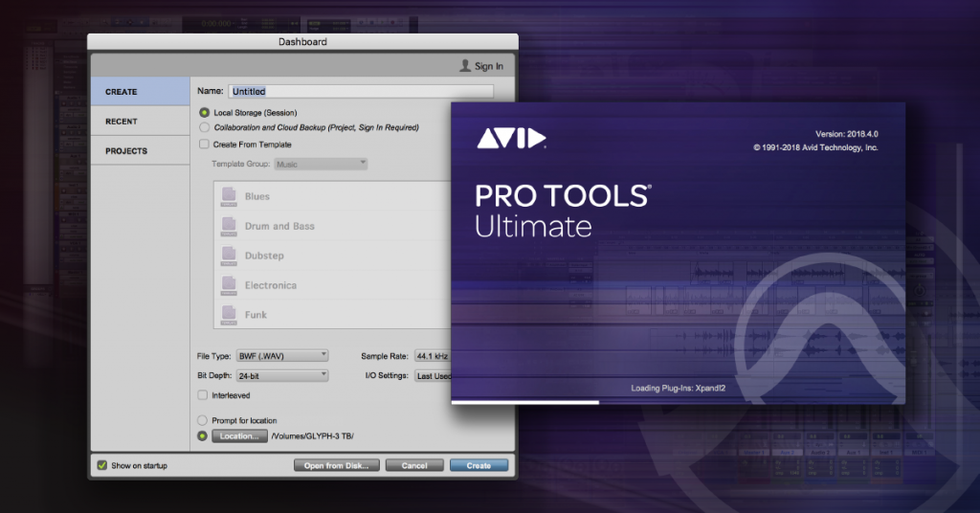Select the Electronica template folder icon
980x513 pixels.
click(229, 285)
